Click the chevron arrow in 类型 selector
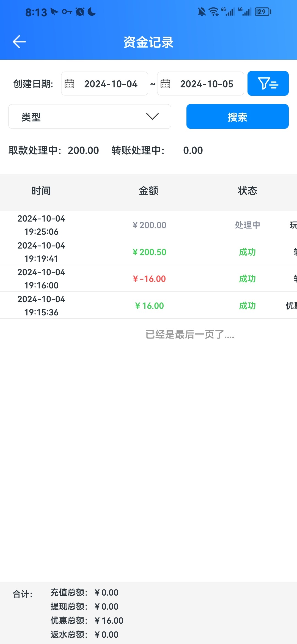 coord(152,116)
